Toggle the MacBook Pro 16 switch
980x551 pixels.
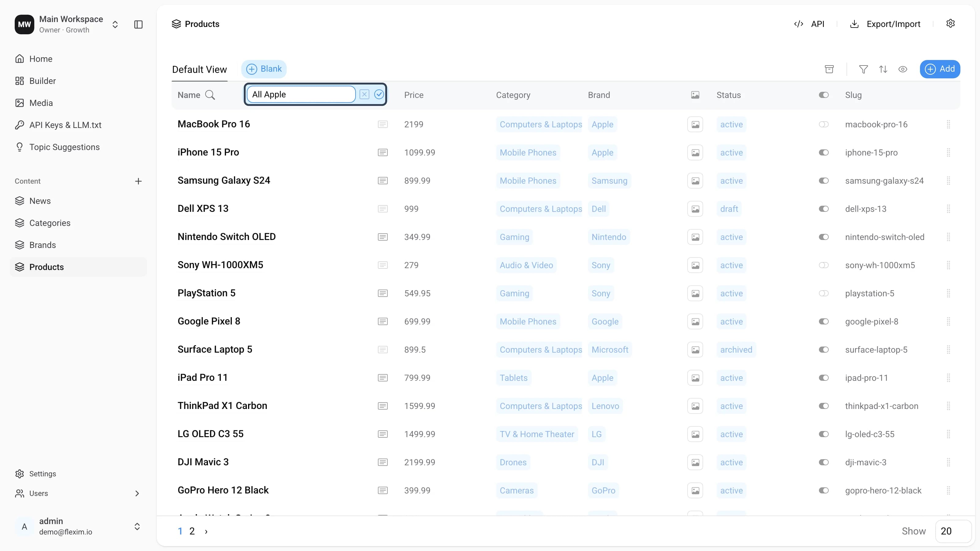(x=824, y=124)
